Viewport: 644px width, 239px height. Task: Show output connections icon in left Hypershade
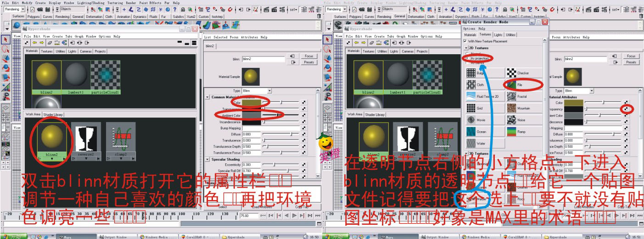(x=87, y=43)
